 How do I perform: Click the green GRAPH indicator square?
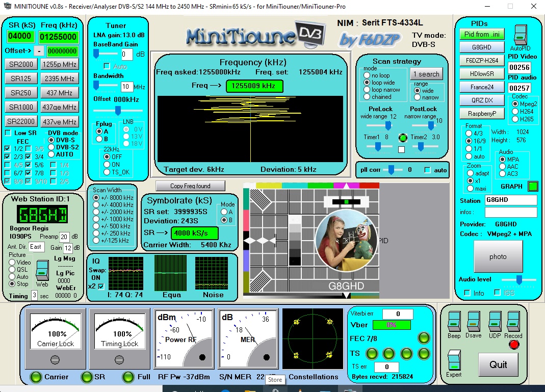(532, 187)
